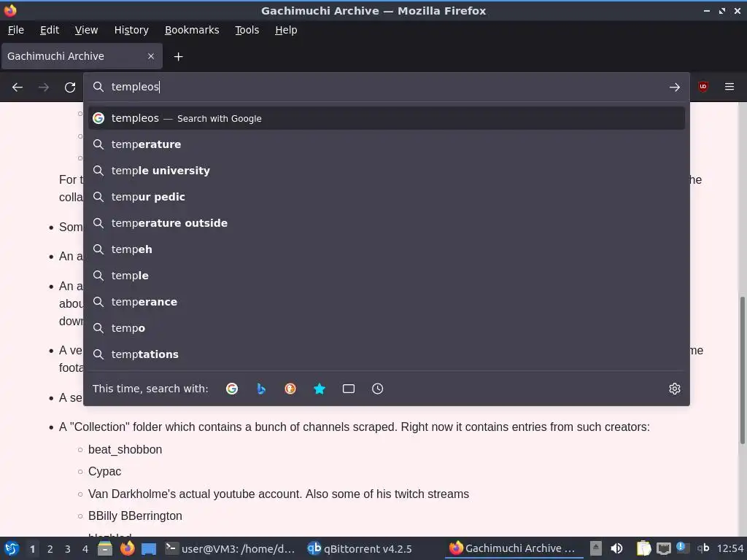747x560 pixels.
Task: Choose the 'temple' search suggestion
Action: 387,275
